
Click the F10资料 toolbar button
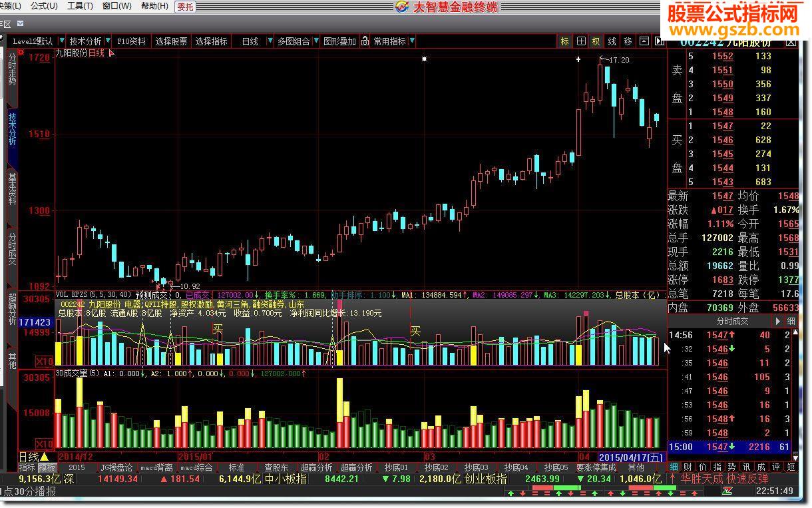pos(131,41)
